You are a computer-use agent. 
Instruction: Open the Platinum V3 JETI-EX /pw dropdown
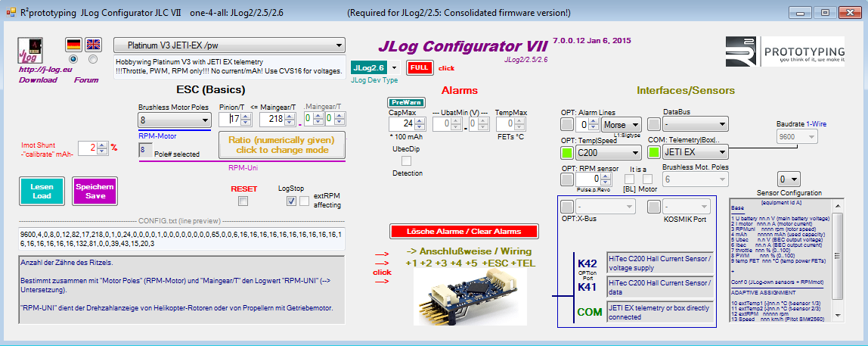pyautogui.click(x=229, y=45)
